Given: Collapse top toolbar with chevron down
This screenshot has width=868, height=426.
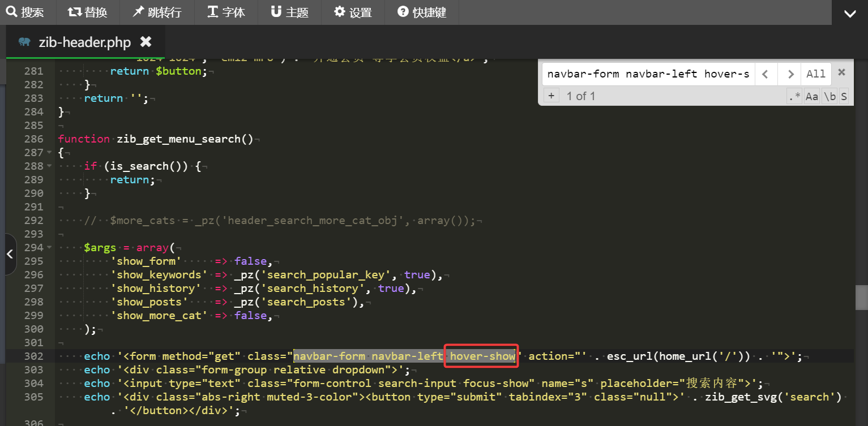Looking at the screenshot, I should tap(850, 14).
